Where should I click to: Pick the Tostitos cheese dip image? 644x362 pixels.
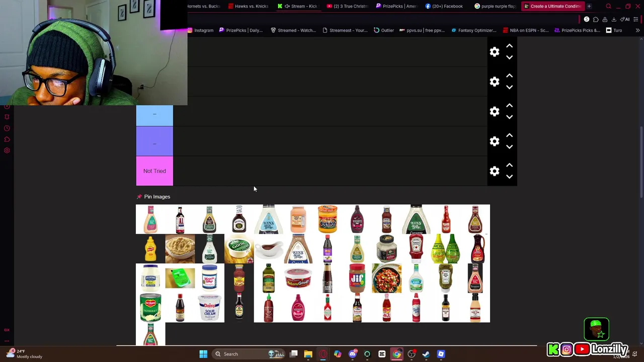coord(328,219)
